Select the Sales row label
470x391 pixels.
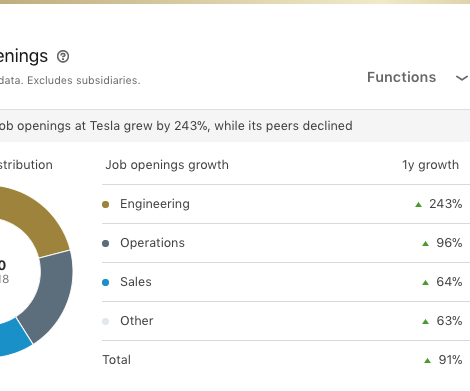tap(136, 282)
